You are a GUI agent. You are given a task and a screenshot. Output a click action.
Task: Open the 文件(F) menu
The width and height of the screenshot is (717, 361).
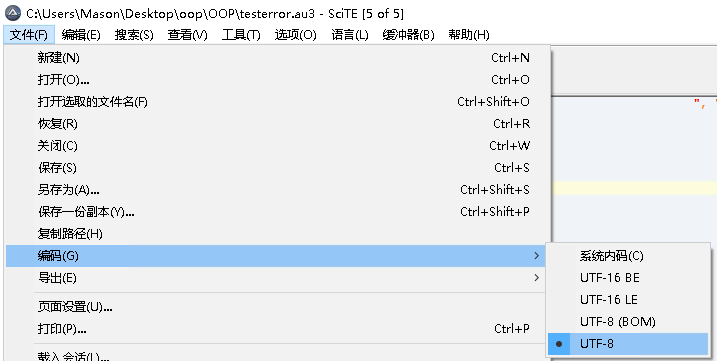(x=29, y=35)
